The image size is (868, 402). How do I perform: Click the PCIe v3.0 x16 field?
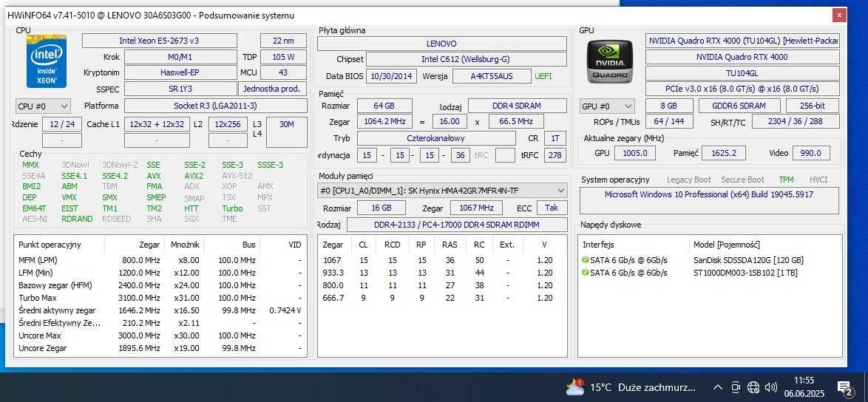click(x=742, y=89)
